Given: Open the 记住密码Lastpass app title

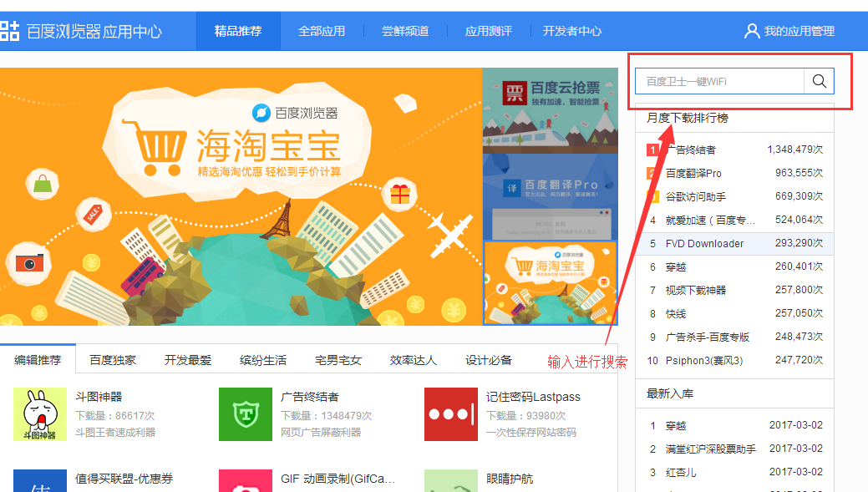Looking at the screenshot, I should pyautogui.click(x=533, y=397).
